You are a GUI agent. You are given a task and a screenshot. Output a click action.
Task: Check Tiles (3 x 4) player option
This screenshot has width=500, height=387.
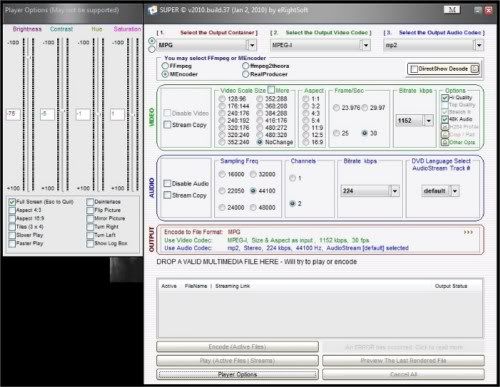click(x=12, y=227)
